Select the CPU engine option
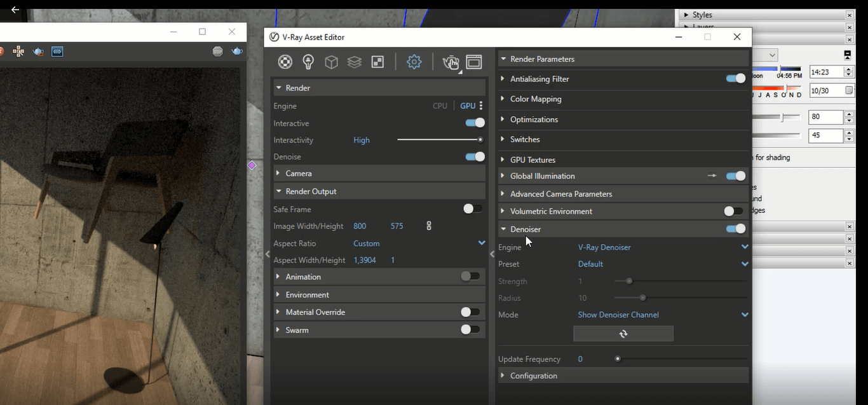Screen dimensions: 868x405 [440, 106]
